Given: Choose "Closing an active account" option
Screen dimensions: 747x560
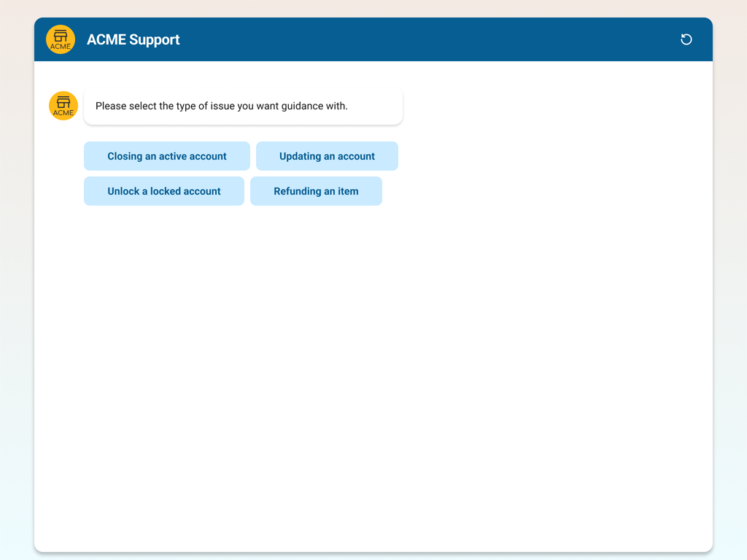Looking at the screenshot, I should click(x=166, y=156).
